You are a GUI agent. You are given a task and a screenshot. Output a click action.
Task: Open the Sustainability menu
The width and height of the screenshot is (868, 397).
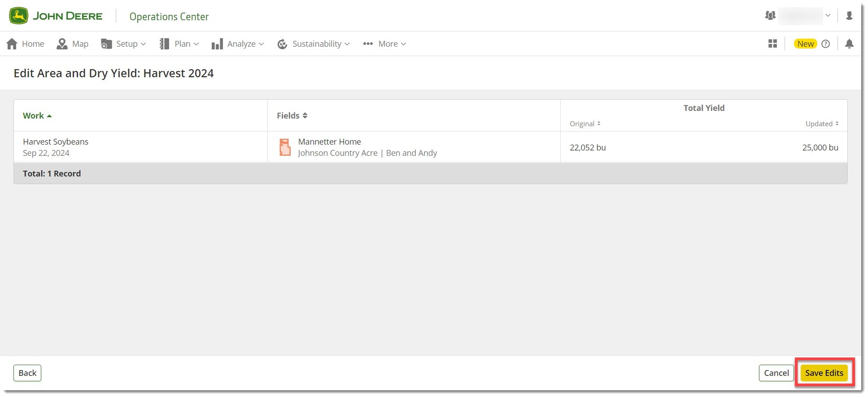tap(314, 44)
